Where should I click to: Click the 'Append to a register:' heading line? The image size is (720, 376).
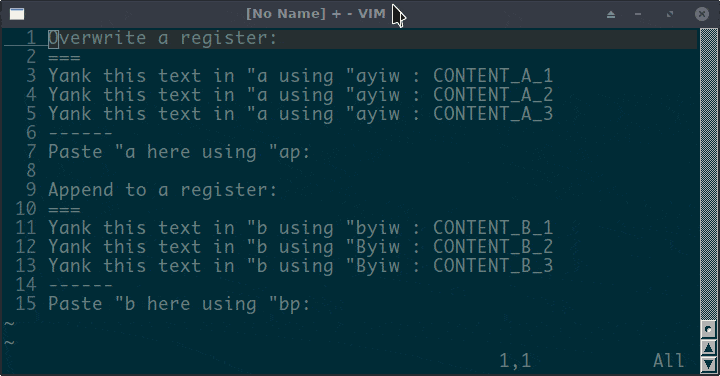pyautogui.click(x=163, y=190)
